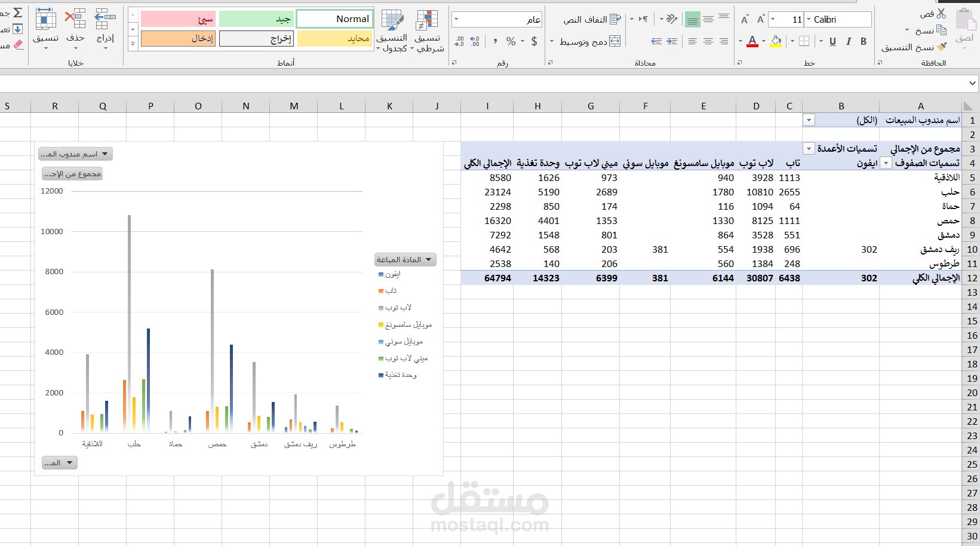The width and height of the screenshot is (980, 546).
Task: Click the Clear eraser icon
Action: click(17, 45)
